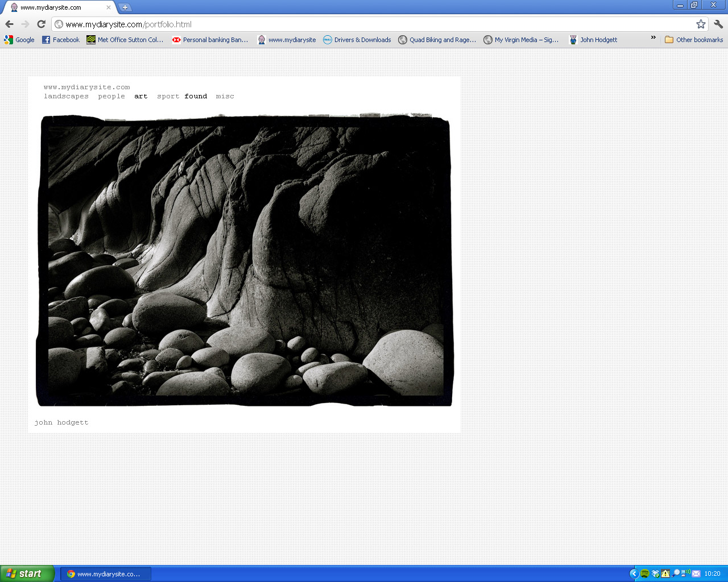This screenshot has height=582, width=728.
Task: Expand the hidden bookmarks overflow chevron
Action: coord(653,38)
